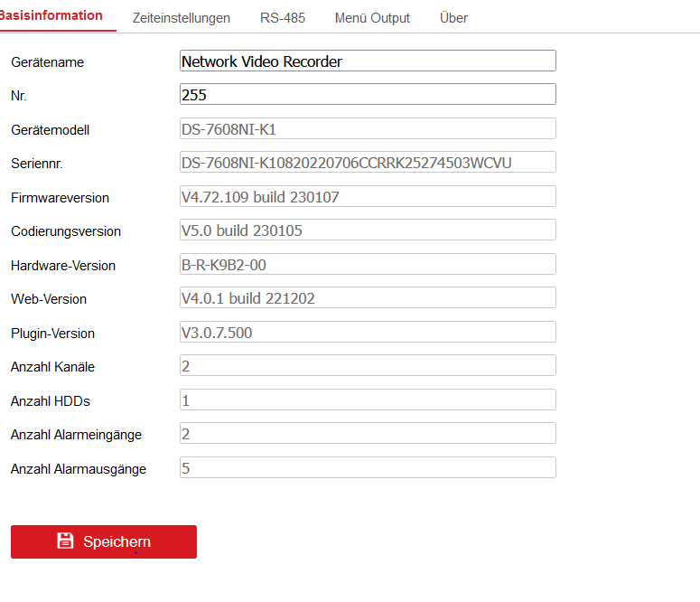The width and height of the screenshot is (700, 602).
Task: Click the Anzahl Kanäle field
Action: [x=368, y=366]
